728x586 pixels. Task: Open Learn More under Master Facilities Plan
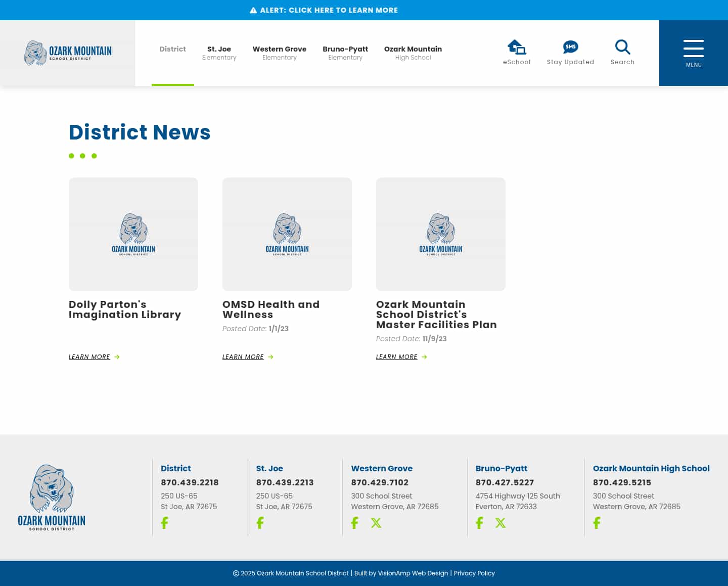point(397,357)
